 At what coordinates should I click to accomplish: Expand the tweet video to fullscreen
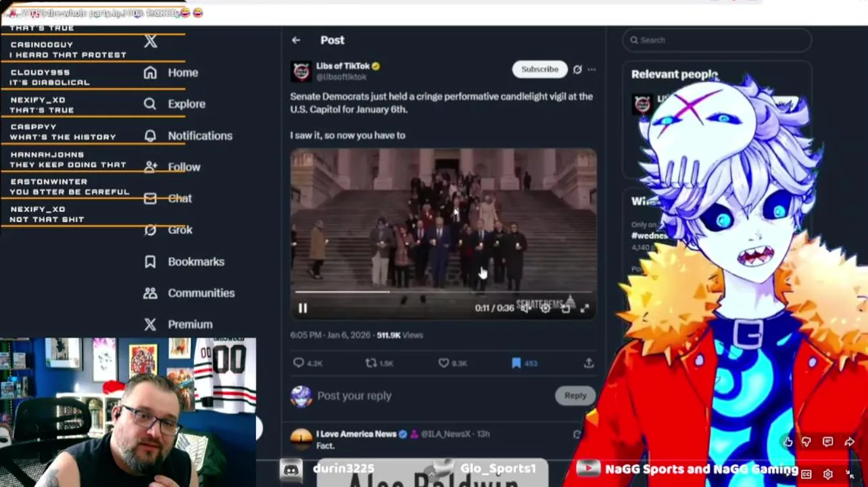[x=585, y=308]
